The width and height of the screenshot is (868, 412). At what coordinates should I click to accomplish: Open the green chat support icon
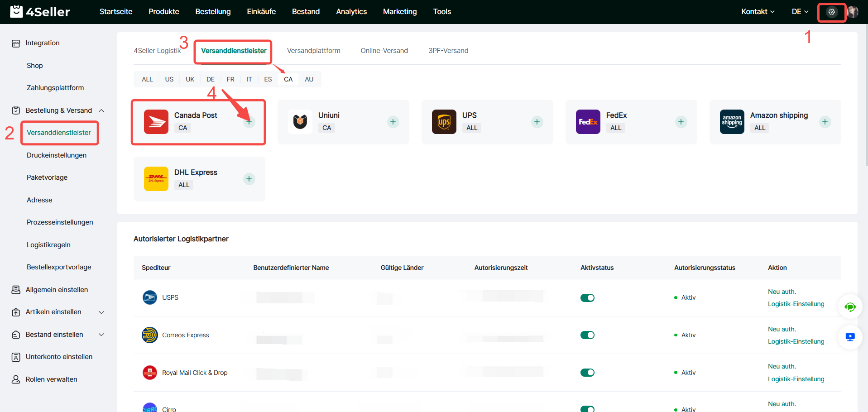(850, 307)
